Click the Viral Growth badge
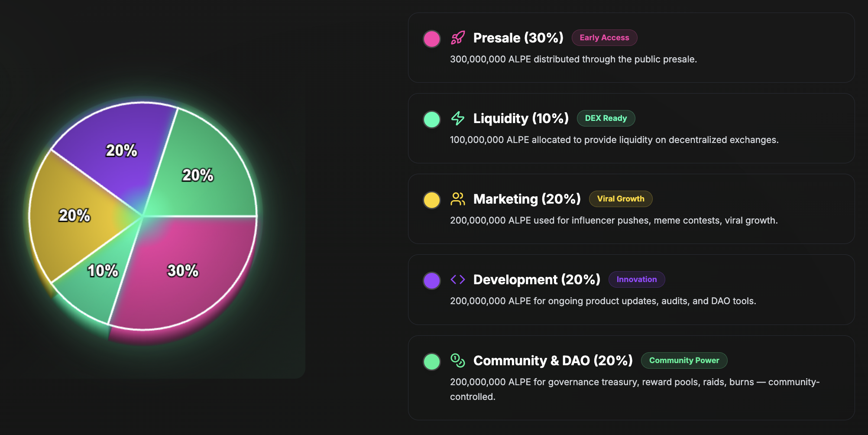The image size is (868, 435). [620, 199]
